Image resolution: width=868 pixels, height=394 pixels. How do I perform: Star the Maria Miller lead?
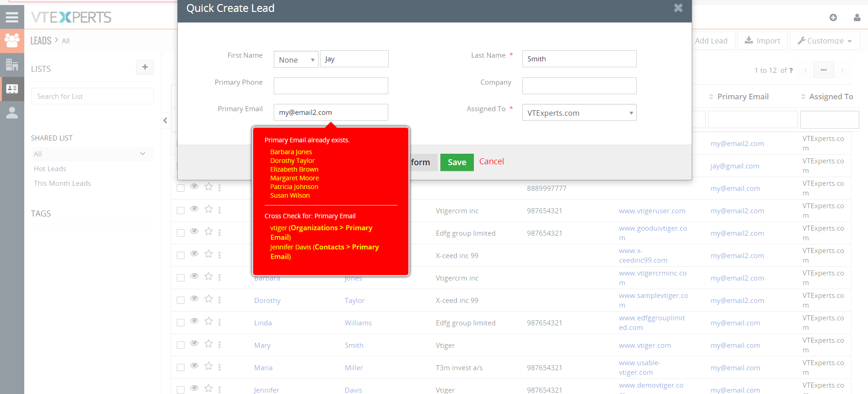tap(208, 366)
